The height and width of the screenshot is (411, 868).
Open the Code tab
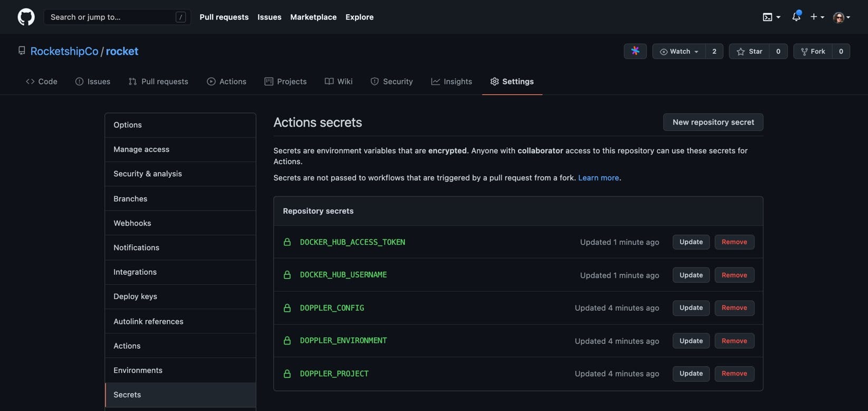[x=42, y=81]
